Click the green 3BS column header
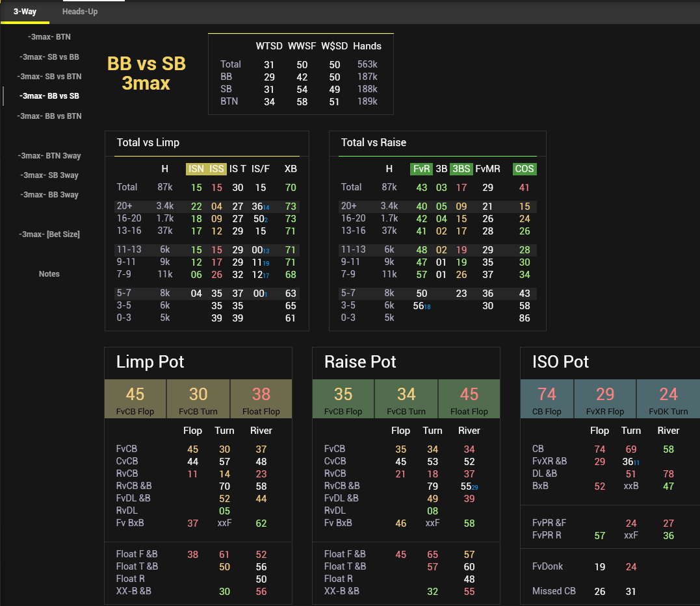This screenshot has width=700, height=606. click(461, 169)
